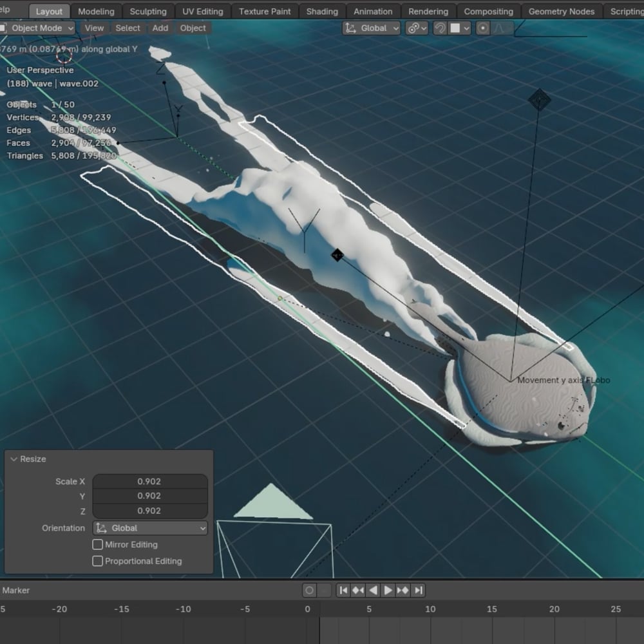Jump to the first frame
The image size is (644, 644).
click(343, 591)
